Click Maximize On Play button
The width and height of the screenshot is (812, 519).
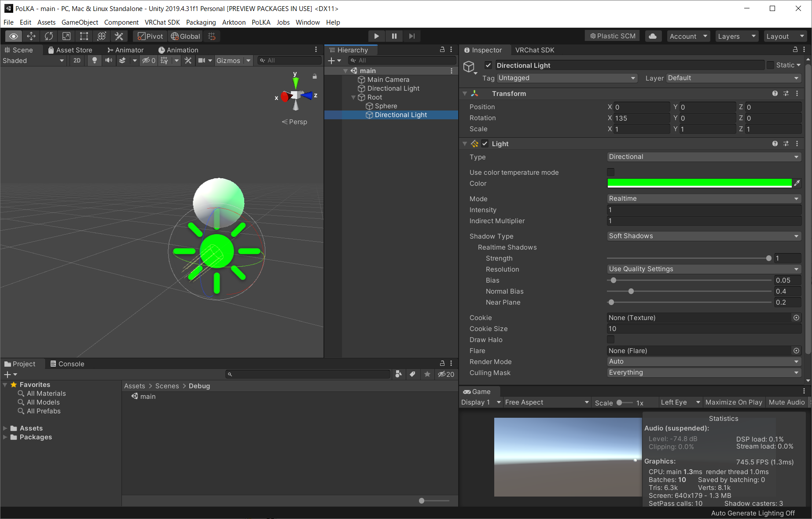[734, 402]
